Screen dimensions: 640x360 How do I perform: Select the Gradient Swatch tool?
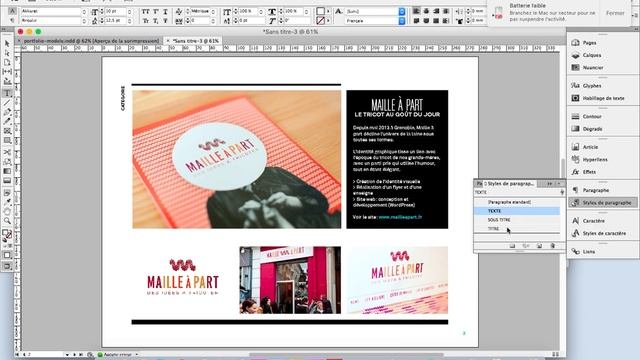point(7,171)
